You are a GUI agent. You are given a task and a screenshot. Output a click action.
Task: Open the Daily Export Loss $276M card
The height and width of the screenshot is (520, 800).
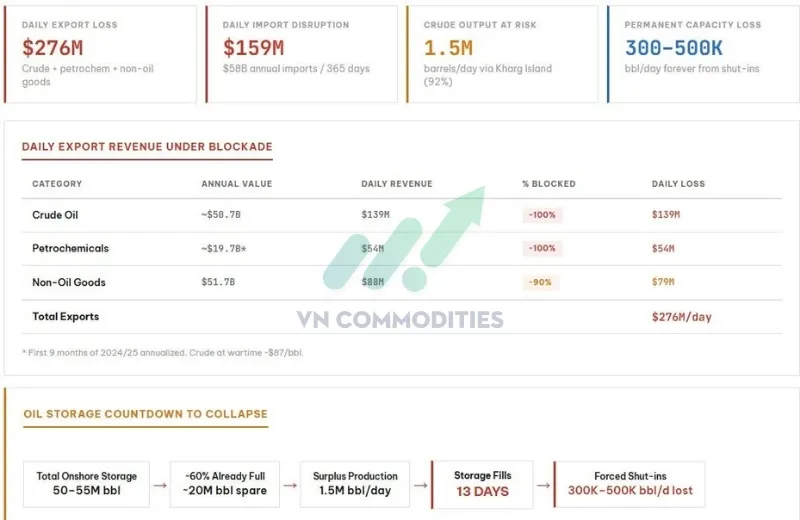101,54
